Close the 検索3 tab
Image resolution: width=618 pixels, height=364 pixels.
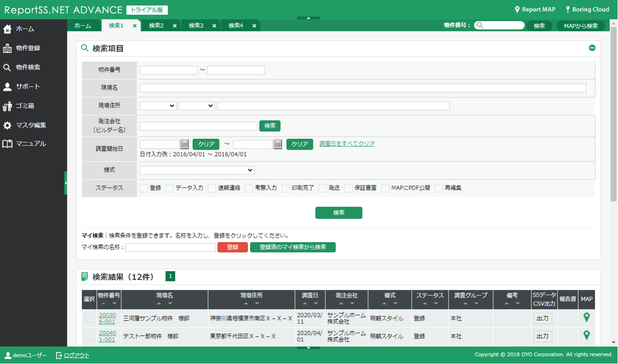point(214,26)
